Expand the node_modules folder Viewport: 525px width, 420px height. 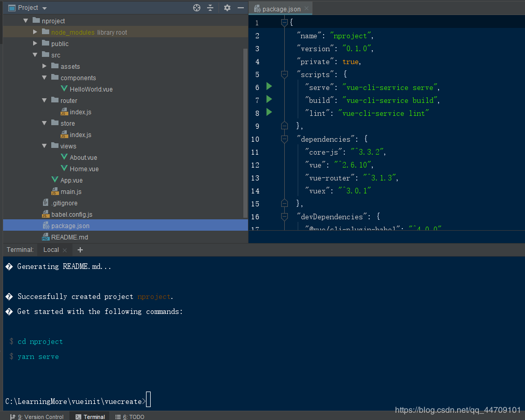(35, 32)
